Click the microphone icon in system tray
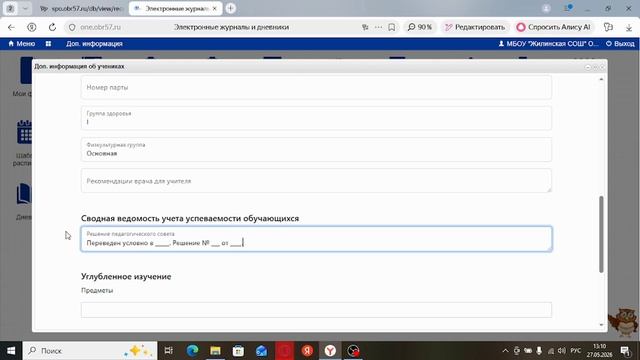 tap(539, 351)
